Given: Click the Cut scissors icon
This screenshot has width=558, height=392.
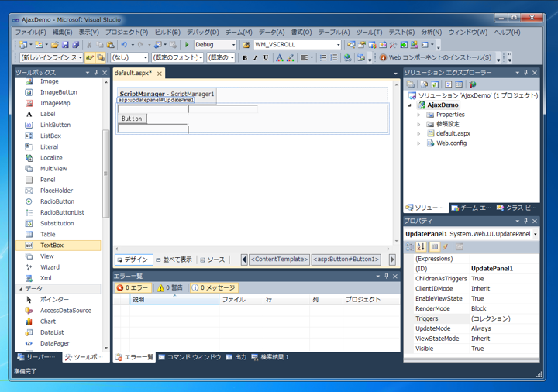Looking at the screenshot, I should pyautogui.click(x=89, y=45).
